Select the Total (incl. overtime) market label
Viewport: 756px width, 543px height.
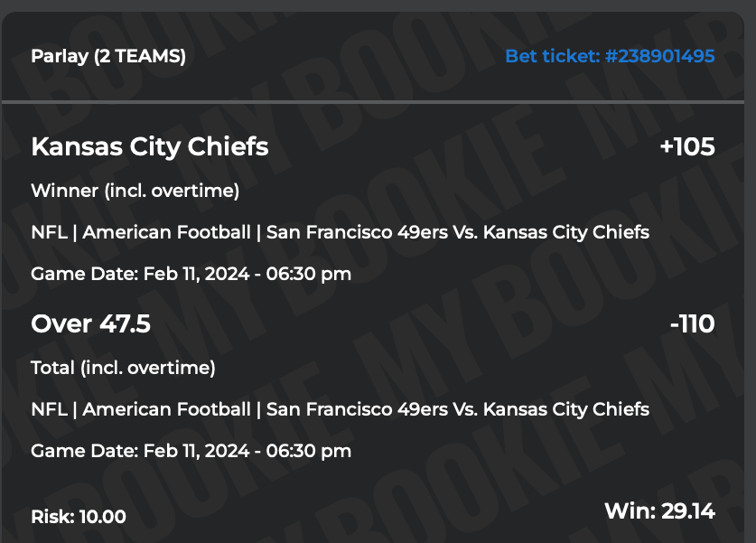[x=123, y=368]
